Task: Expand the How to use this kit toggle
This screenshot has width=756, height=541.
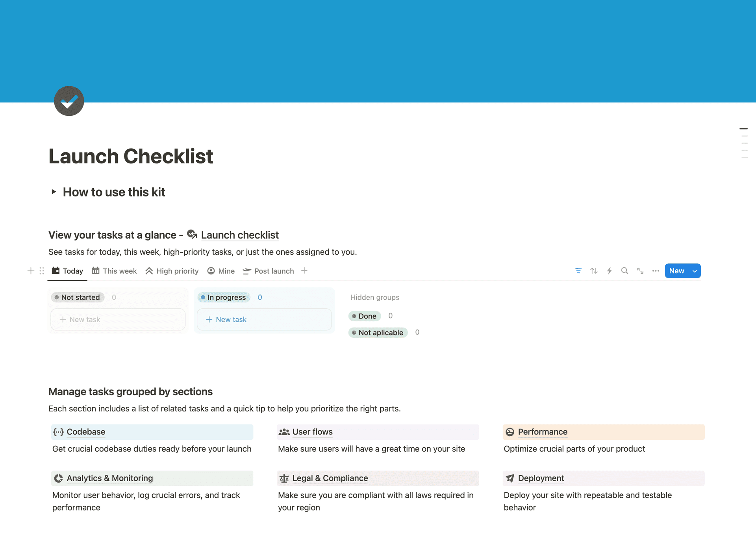Action: [54, 192]
